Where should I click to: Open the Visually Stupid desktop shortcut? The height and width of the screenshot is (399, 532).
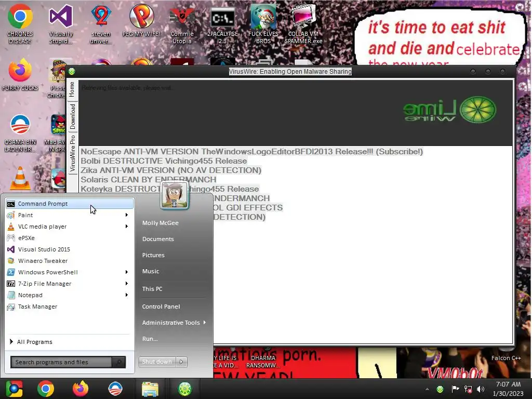click(x=61, y=24)
